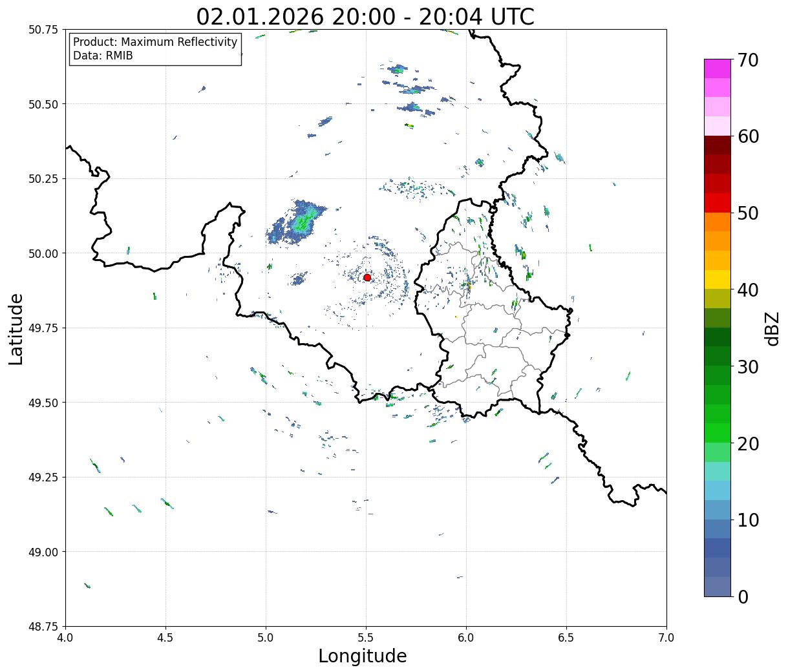Click the colorbar tick label 60
Screen dimensions: 788x672
(x=748, y=136)
